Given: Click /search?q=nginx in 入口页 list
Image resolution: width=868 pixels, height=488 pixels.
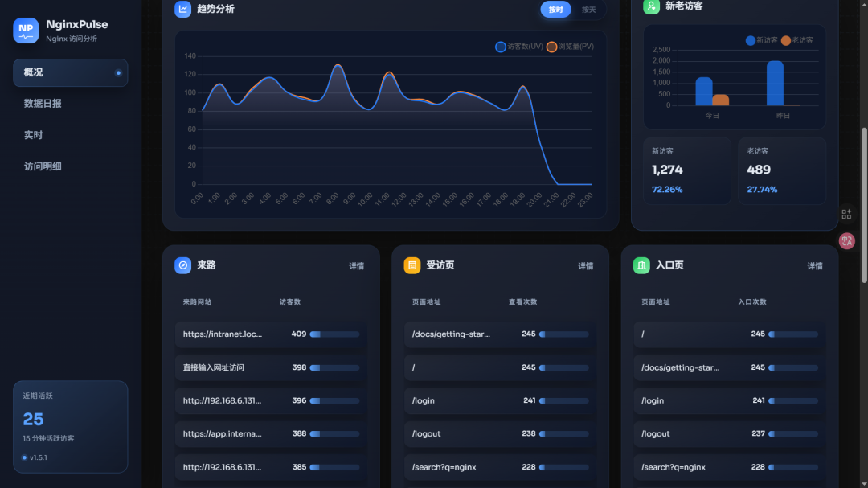Looking at the screenshot, I should coord(730,467).
